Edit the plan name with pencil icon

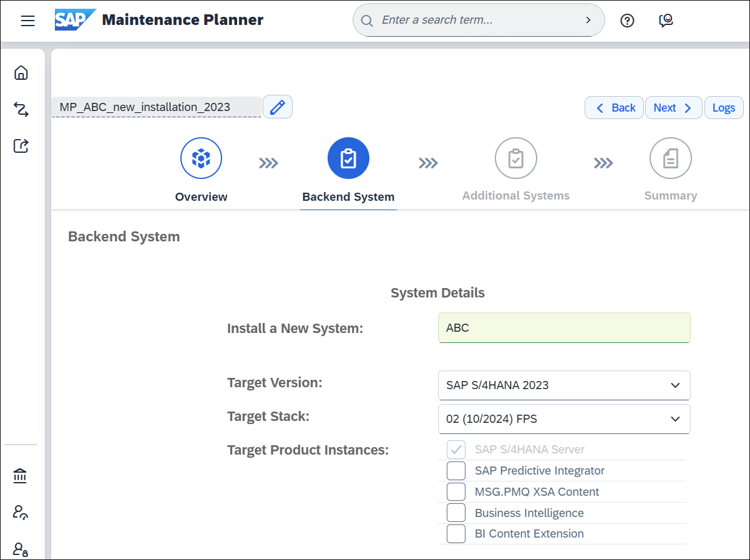click(278, 107)
